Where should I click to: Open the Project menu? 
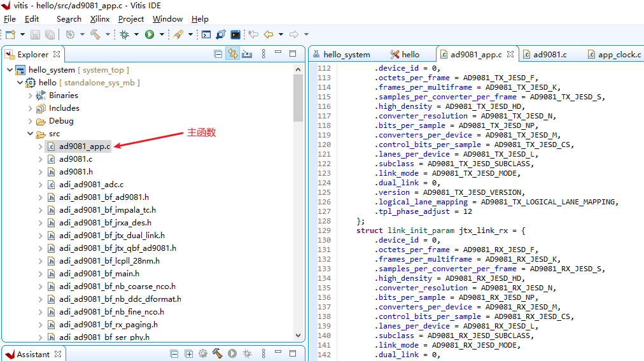[x=131, y=19]
